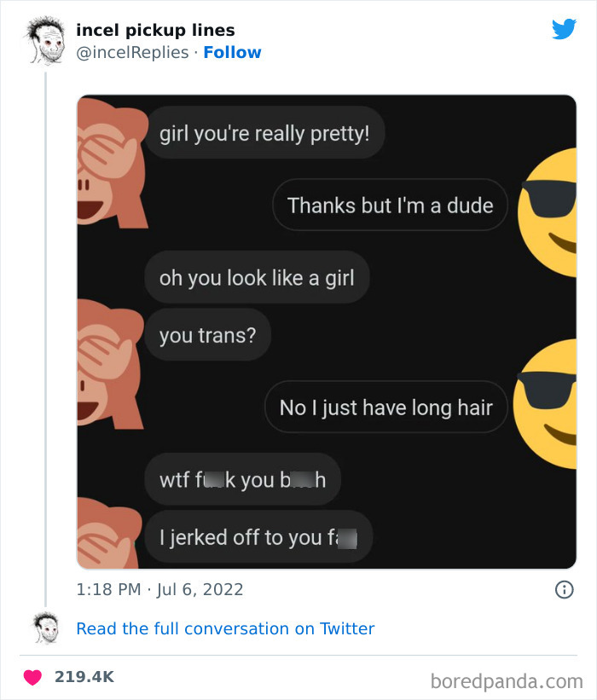The height and width of the screenshot is (700, 597).
Task: Click the lower sunglasses smiley emoji
Action: pyautogui.click(x=554, y=405)
